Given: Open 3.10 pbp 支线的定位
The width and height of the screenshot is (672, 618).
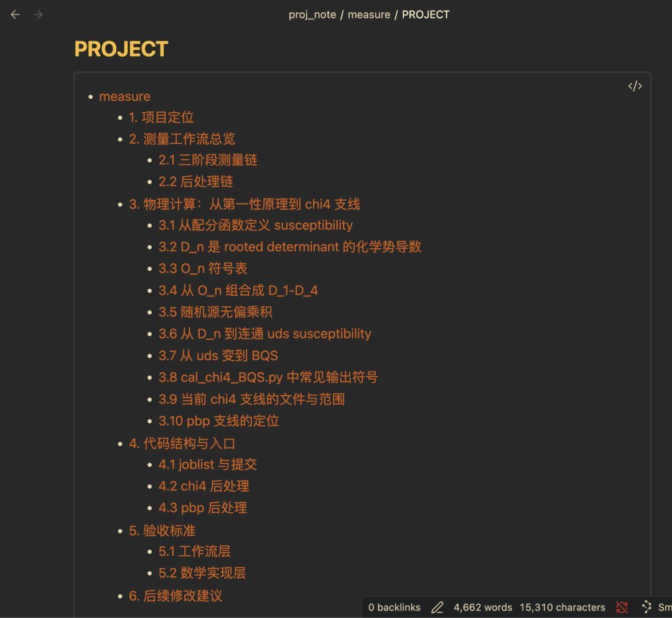Looking at the screenshot, I should 219,421.
